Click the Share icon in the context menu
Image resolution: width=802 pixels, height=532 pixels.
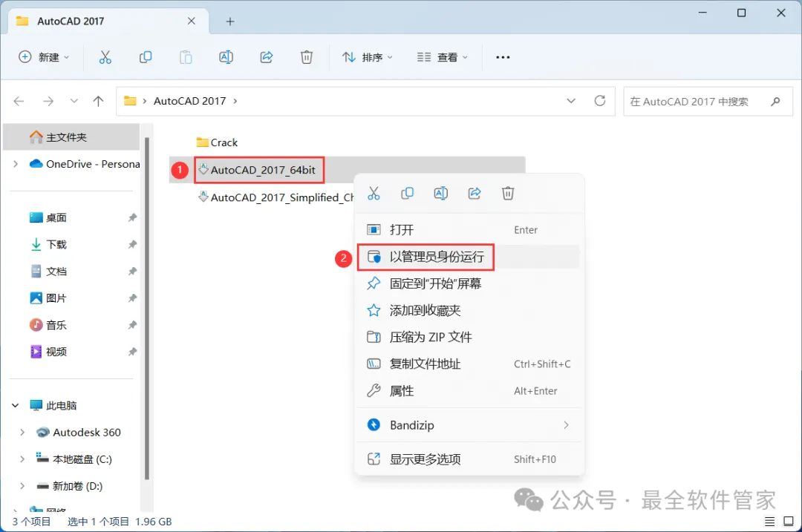475,193
